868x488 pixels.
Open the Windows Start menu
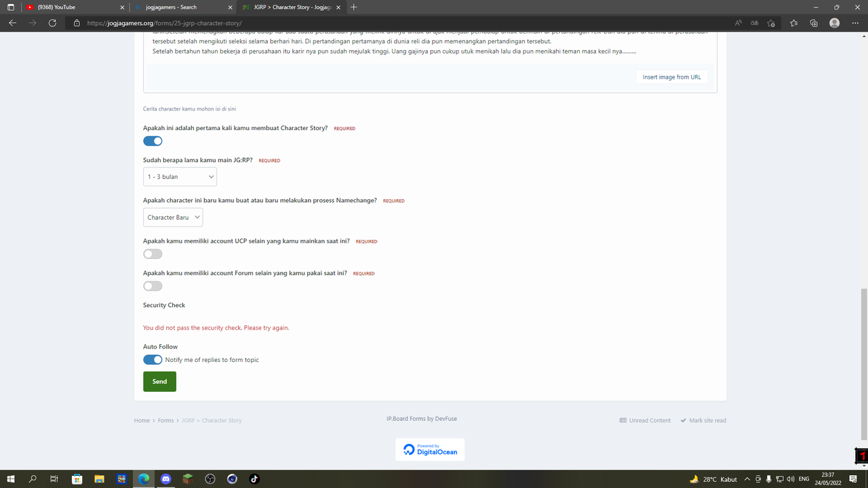(11, 479)
